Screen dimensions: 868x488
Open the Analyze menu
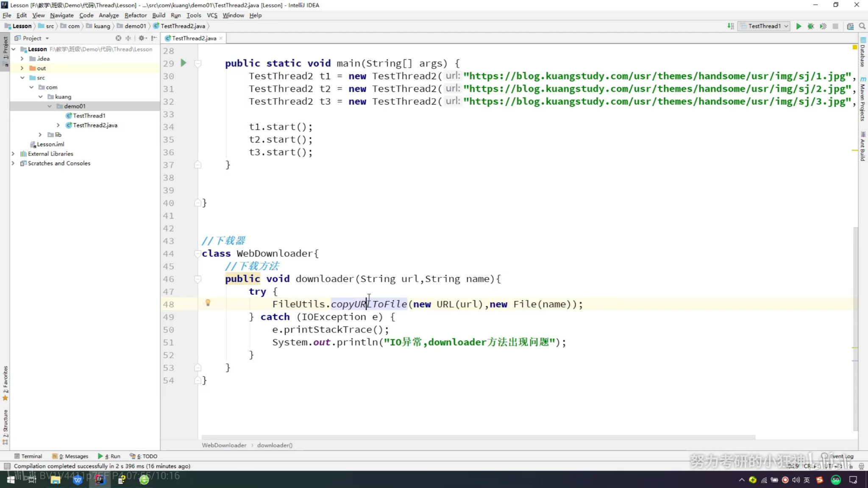109,15
